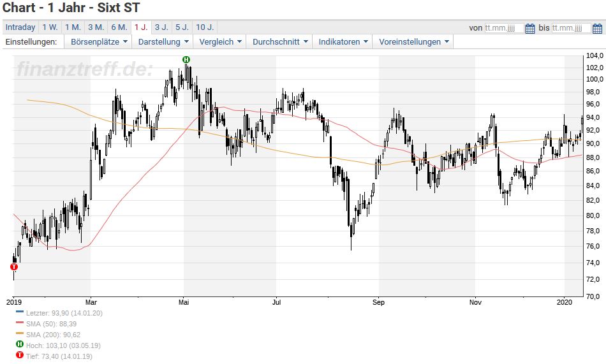Click the 'Mai' x-axis label
Image resolution: width=606 pixels, height=364 pixels.
tap(184, 302)
